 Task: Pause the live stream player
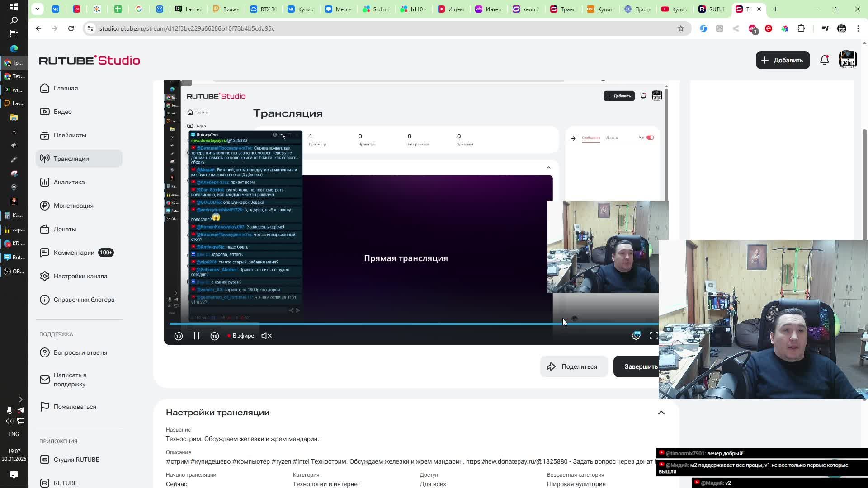(197, 336)
